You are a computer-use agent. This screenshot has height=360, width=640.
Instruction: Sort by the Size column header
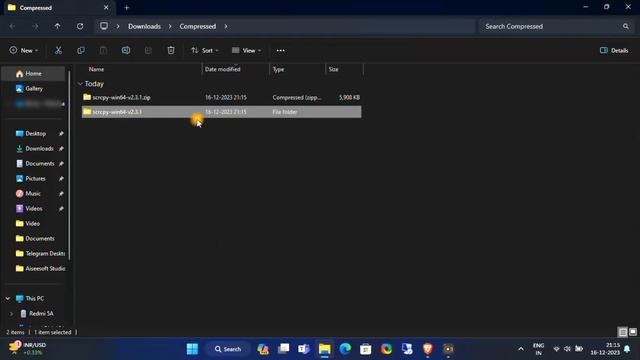point(333,69)
